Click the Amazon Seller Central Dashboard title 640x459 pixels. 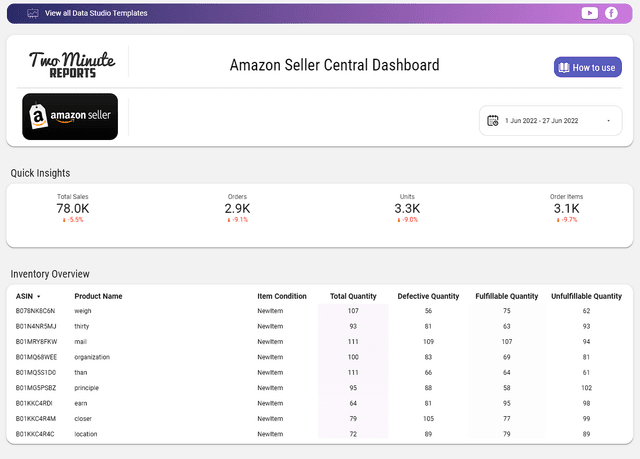pyautogui.click(x=334, y=65)
